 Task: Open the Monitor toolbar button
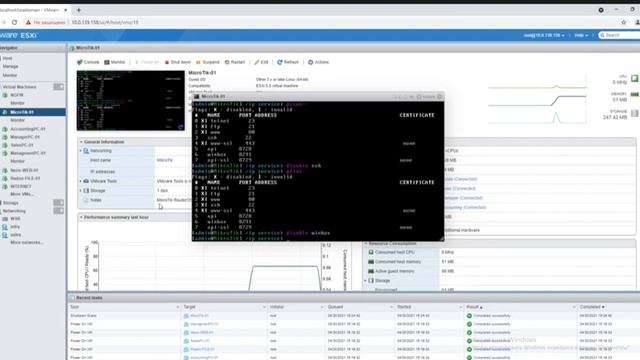tap(115, 62)
